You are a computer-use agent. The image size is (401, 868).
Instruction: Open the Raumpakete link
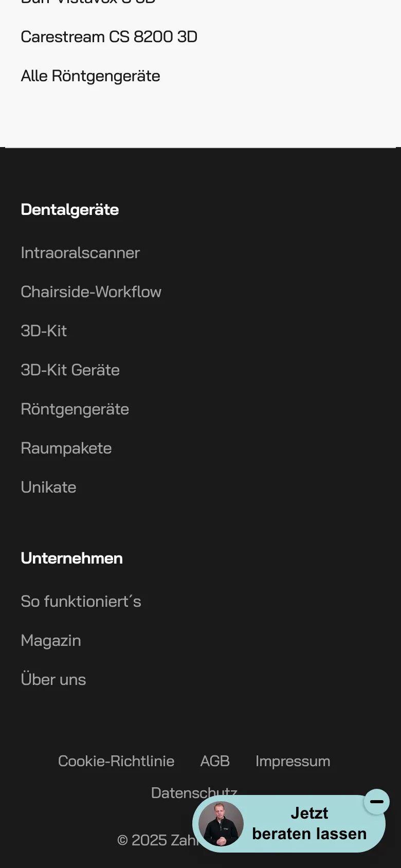(x=66, y=448)
